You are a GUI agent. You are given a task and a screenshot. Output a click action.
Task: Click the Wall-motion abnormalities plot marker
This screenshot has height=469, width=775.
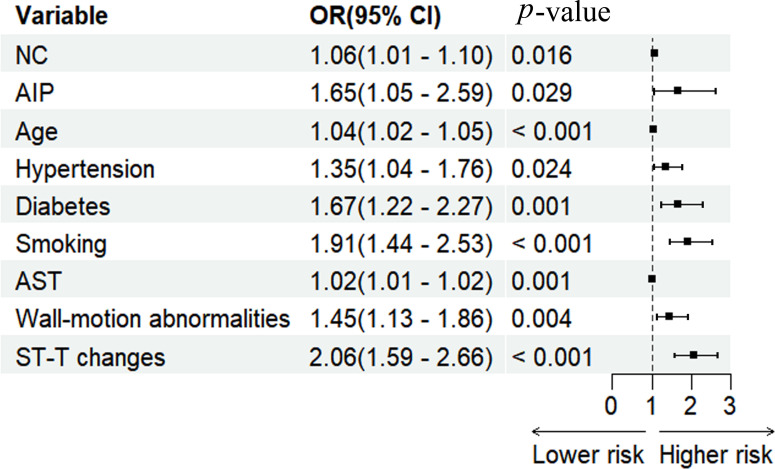[669, 316]
